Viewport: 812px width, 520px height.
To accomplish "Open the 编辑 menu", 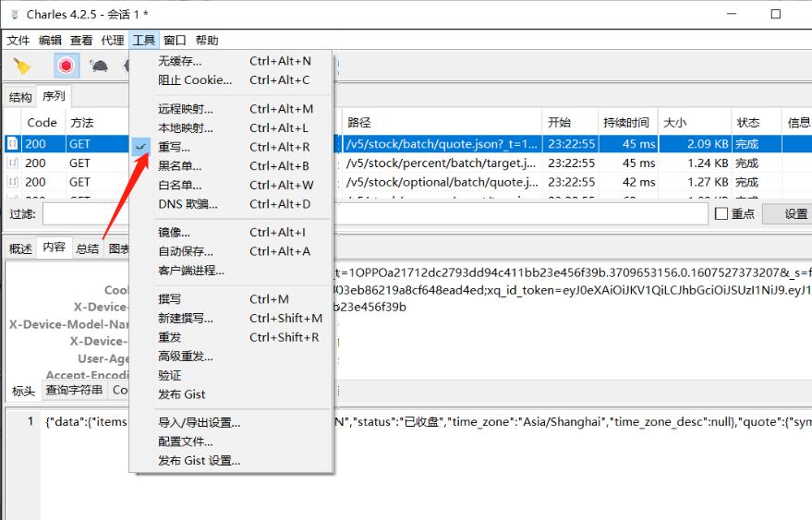I will pyautogui.click(x=50, y=41).
